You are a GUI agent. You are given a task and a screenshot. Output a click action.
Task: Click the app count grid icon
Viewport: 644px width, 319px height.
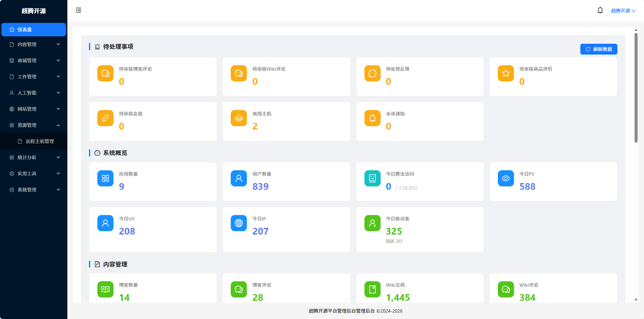click(x=105, y=178)
